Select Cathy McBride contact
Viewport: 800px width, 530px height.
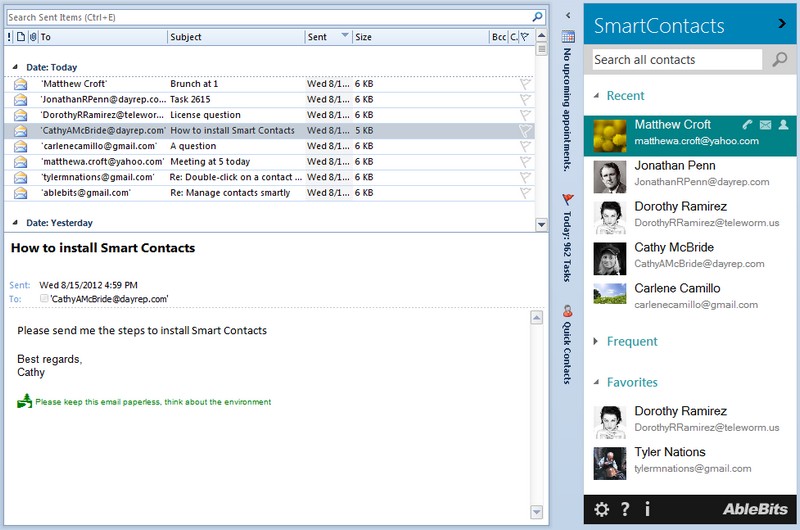click(x=690, y=258)
